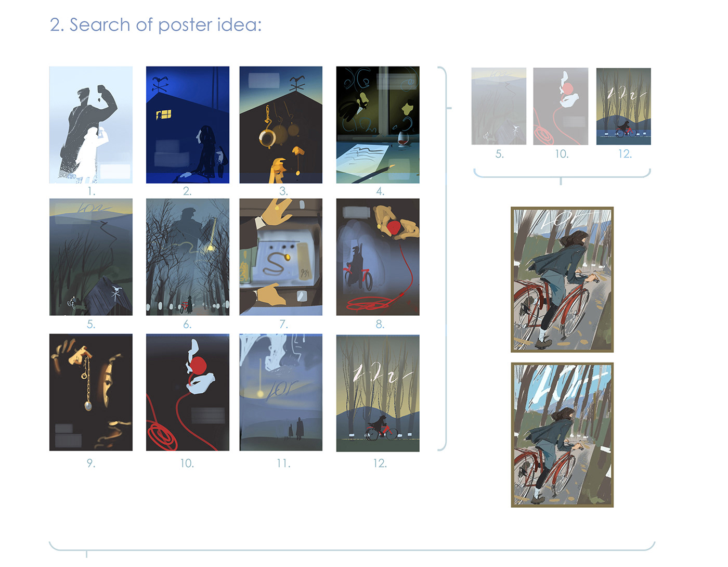The width and height of the screenshot is (728, 567).
Task: Click the '10.' label under the small thumbnail
Action: point(562,154)
